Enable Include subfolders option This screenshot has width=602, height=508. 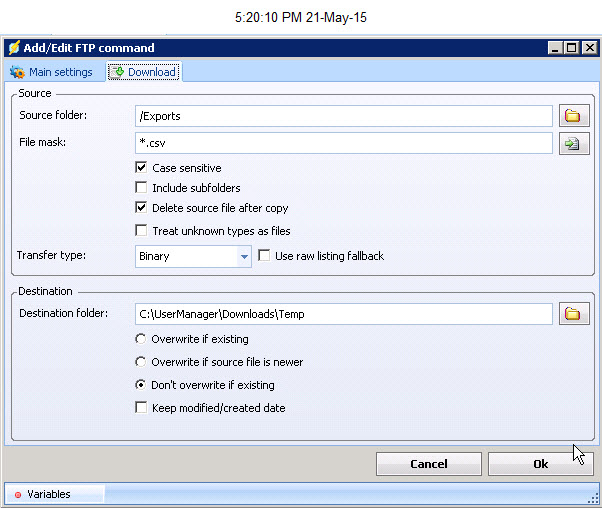coord(141,188)
